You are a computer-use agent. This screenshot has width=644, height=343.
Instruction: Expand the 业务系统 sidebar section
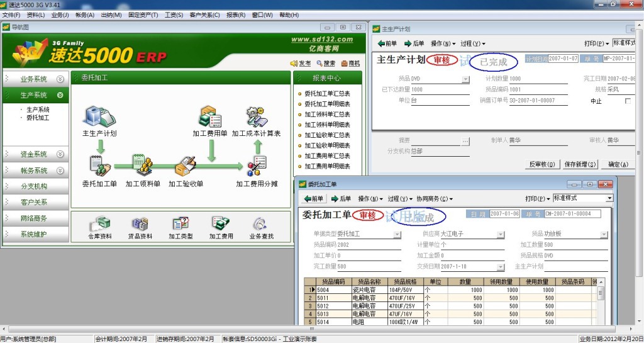pyautogui.click(x=60, y=79)
